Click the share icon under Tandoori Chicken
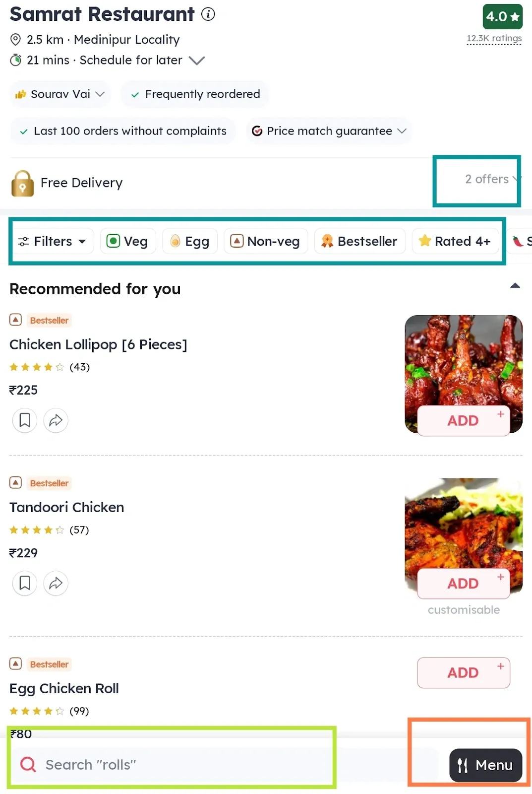 click(x=56, y=583)
